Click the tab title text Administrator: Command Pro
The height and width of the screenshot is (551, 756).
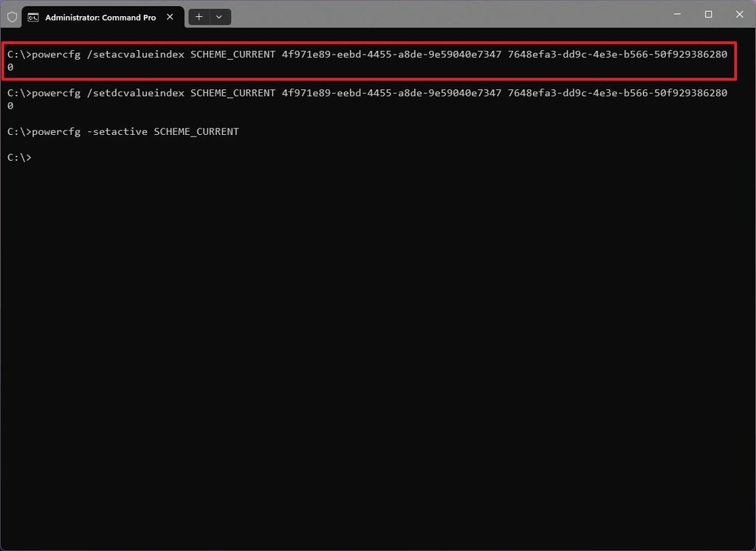click(103, 16)
